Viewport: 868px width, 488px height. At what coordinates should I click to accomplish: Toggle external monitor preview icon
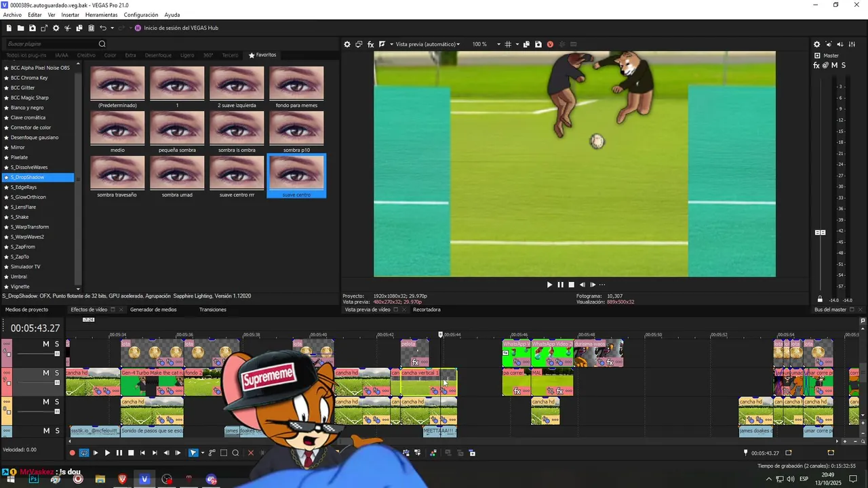tap(359, 44)
